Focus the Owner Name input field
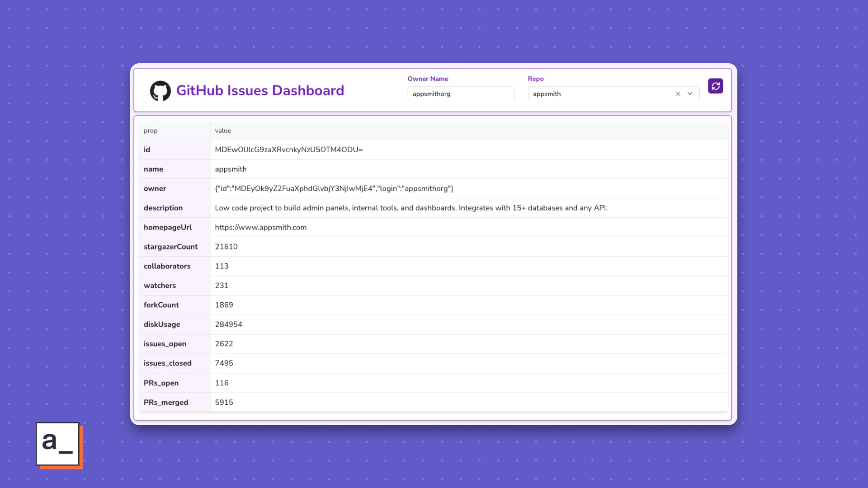 tap(460, 94)
